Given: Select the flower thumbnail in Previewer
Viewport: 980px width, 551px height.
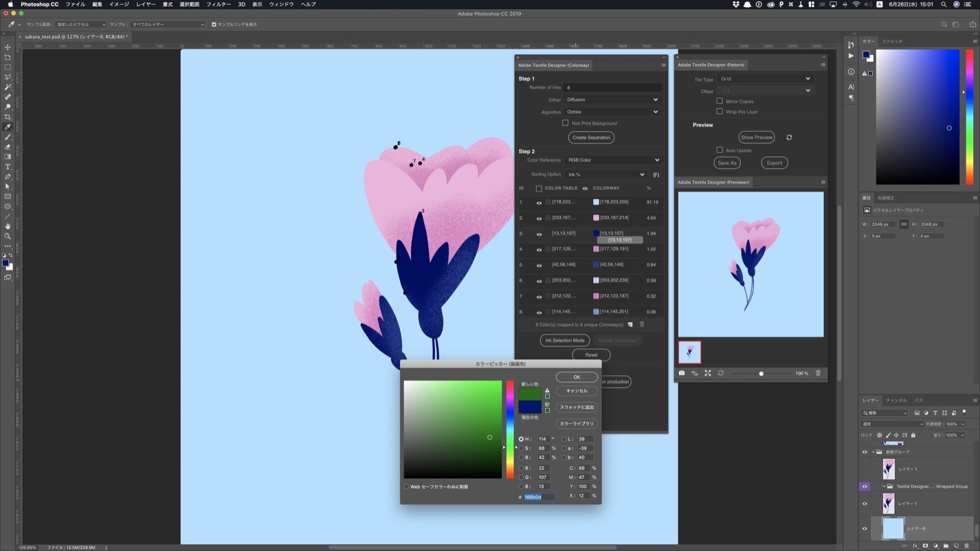Looking at the screenshot, I should [x=689, y=352].
